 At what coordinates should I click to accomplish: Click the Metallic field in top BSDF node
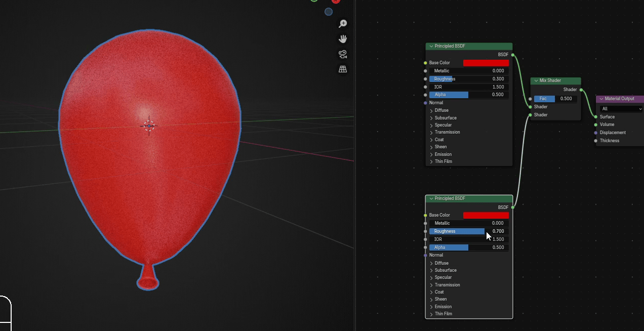tap(469, 71)
